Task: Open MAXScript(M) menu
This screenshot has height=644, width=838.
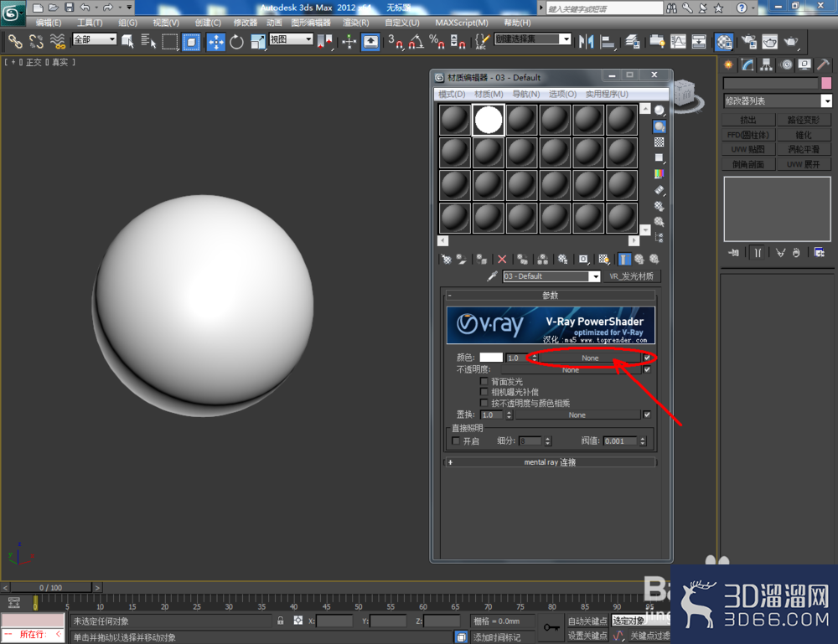Action: pos(461,23)
